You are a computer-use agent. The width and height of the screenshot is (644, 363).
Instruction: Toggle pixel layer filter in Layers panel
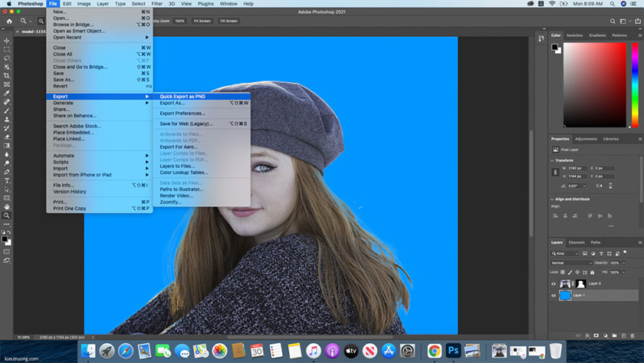pos(585,253)
